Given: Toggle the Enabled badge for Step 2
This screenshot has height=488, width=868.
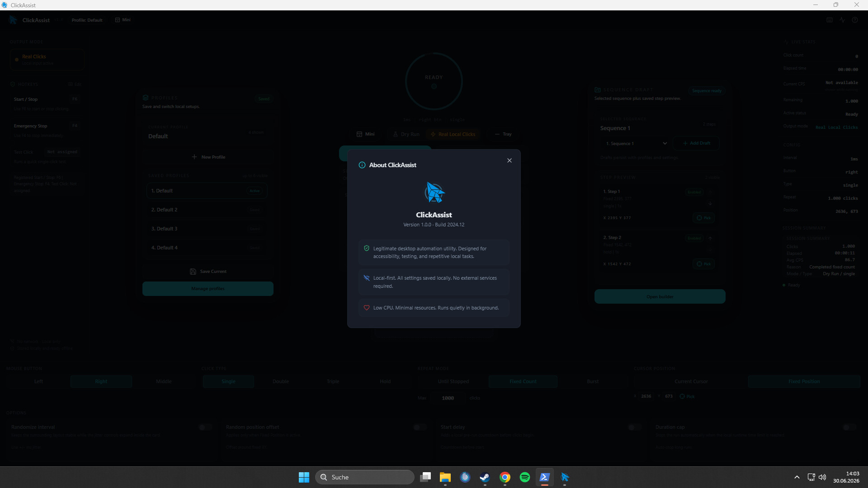Looking at the screenshot, I should [694, 238].
